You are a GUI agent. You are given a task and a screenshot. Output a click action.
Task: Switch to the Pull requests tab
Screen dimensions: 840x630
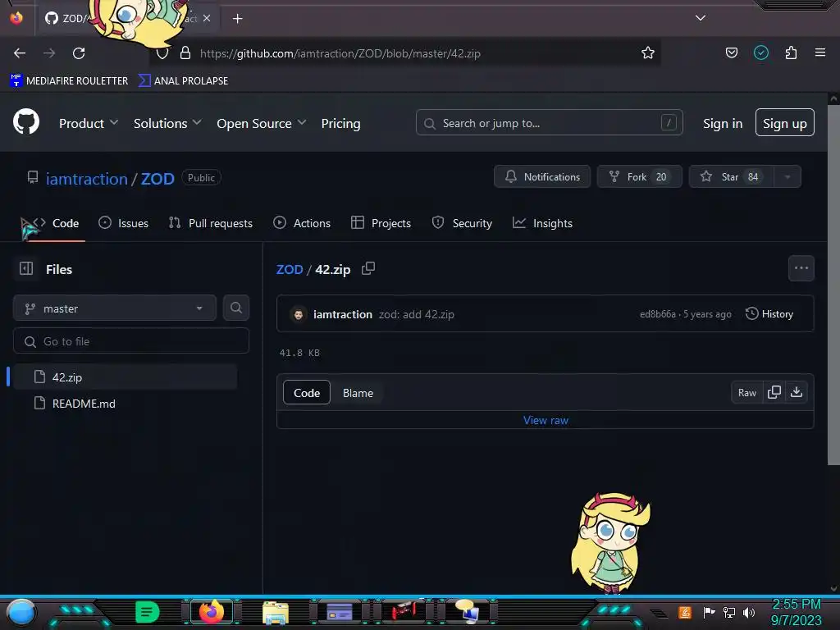coord(210,223)
